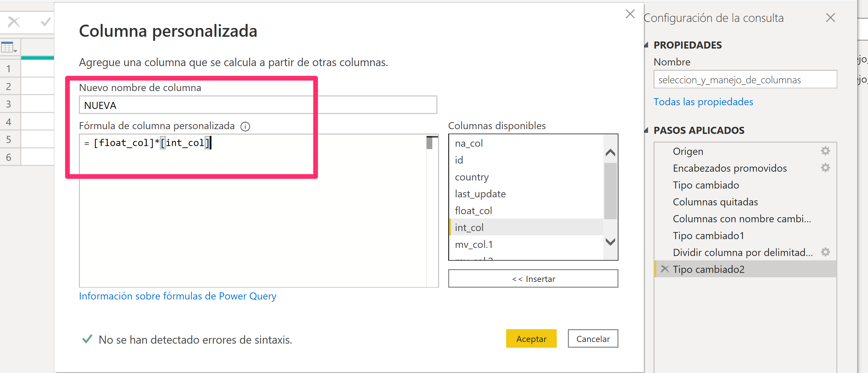Screen dimensions: 868x373
Task: Open Todas las propiedades link
Action: tap(703, 102)
